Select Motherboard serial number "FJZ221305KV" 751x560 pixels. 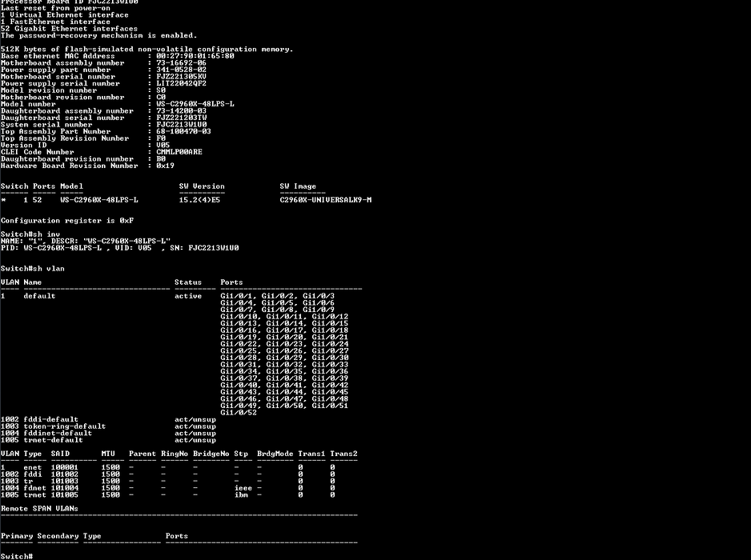[x=181, y=77]
